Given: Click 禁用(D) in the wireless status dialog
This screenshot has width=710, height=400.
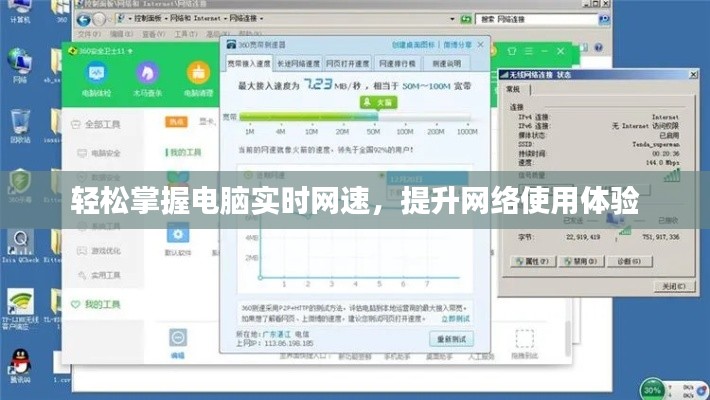Looking at the screenshot, I should pos(581,261).
